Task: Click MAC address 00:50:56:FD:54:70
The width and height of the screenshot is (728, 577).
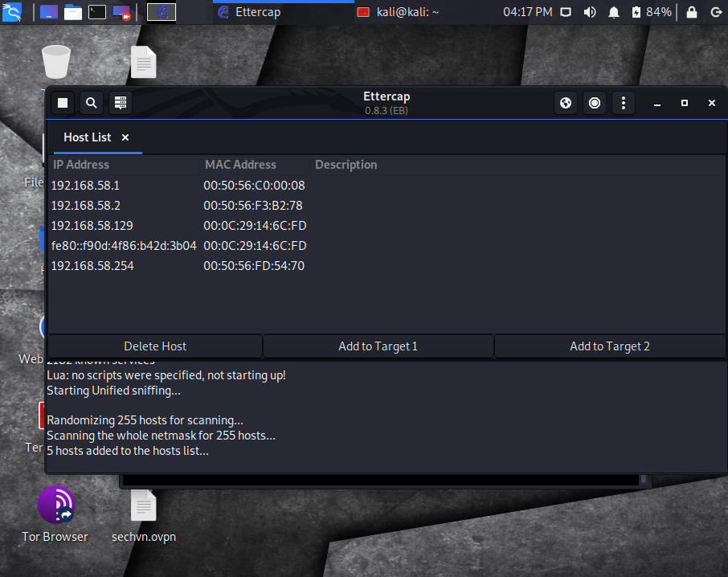Action: (x=254, y=265)
